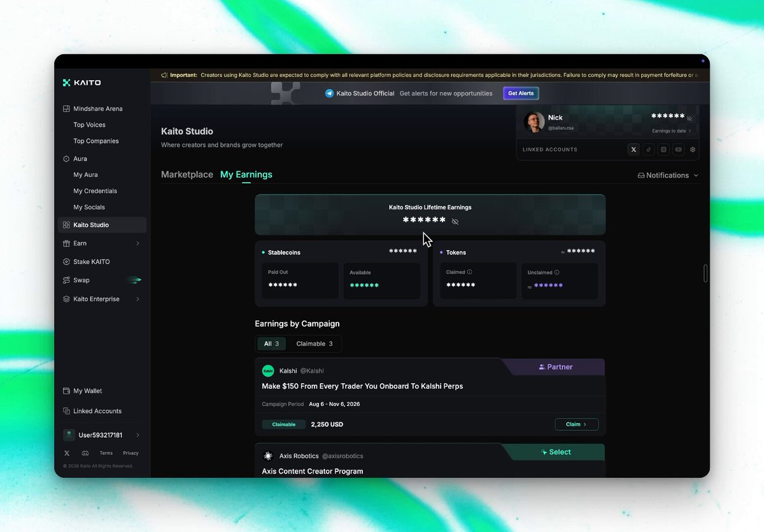Open the Notifications dropdown
The height and width of the screenshot is (532, 764).
(668, 175)
